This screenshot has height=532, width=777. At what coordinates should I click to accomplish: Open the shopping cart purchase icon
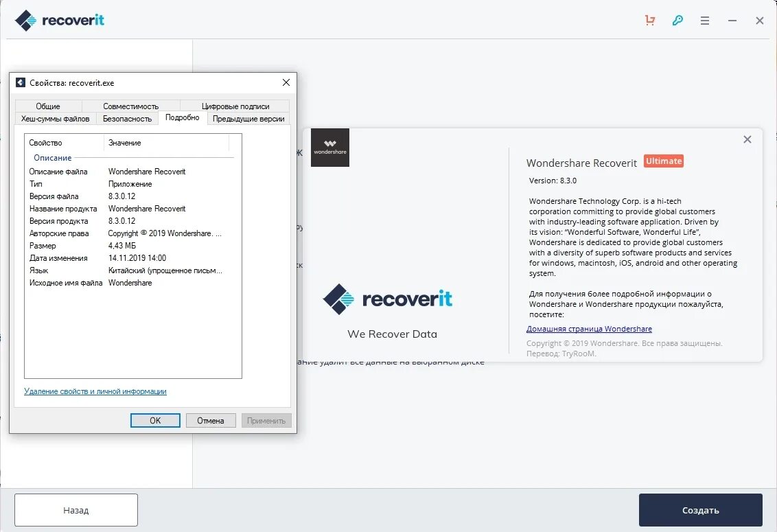click(649, 21)
